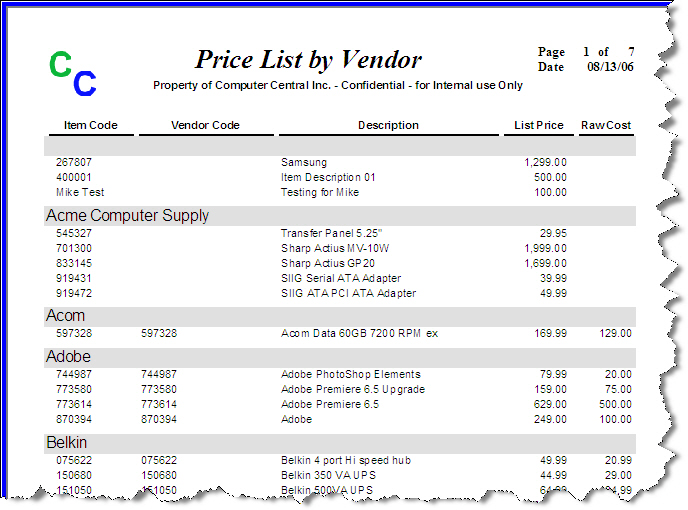
Task: Select the Item Code column header
Action: click(x=91, y=126)
